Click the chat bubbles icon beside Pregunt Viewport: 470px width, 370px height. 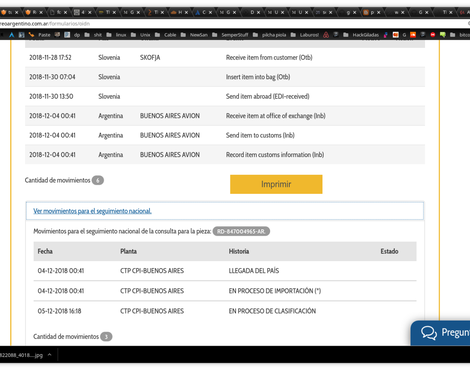429,333
